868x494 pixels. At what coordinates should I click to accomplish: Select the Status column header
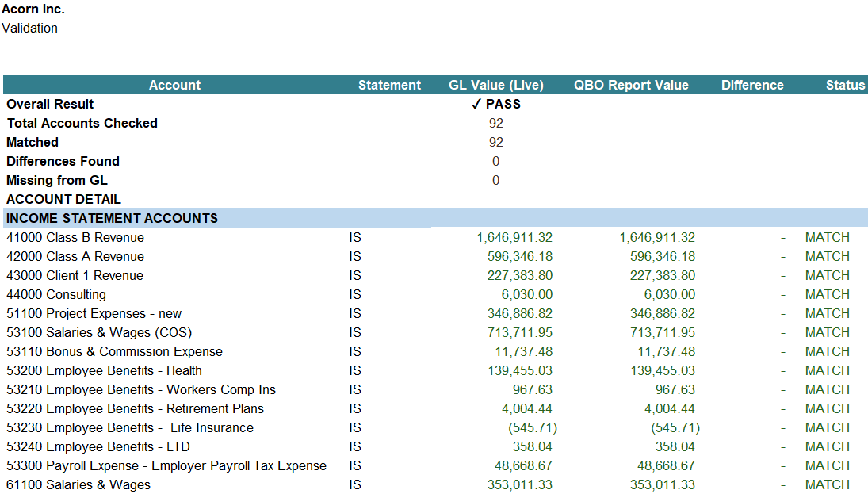(x=844, y=85)
